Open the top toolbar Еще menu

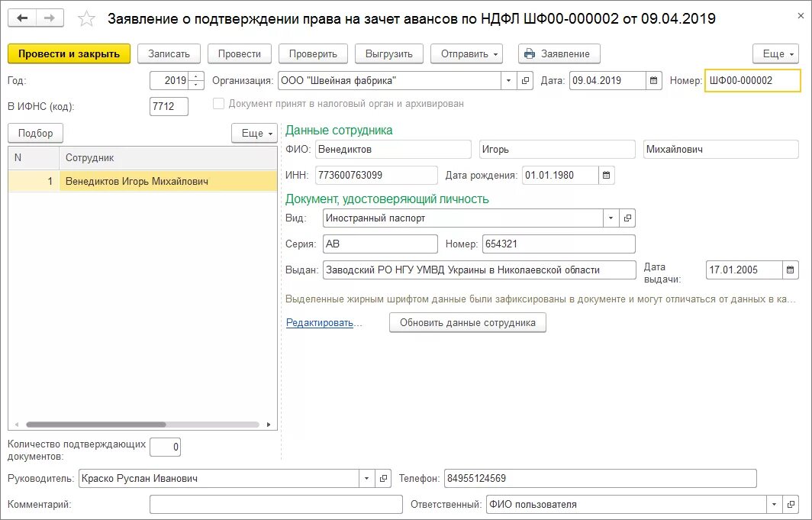(x=775, y=54)
